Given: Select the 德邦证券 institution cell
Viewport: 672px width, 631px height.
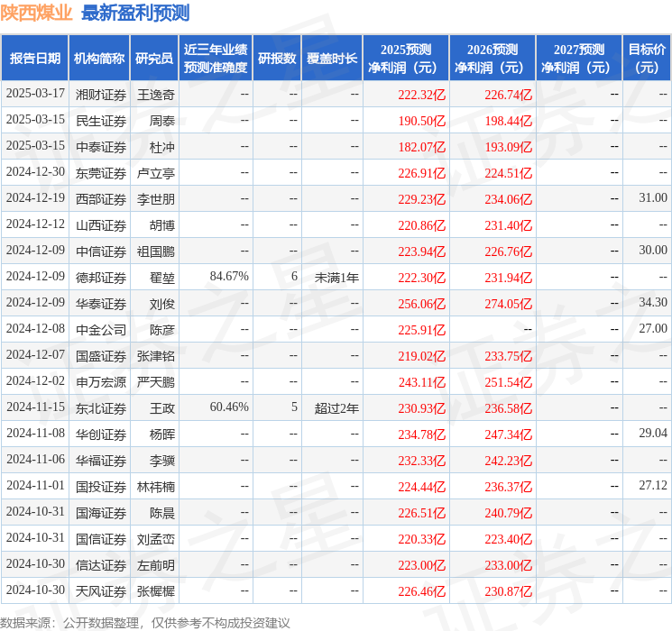Looking at the screenshot, I should (x=101, y=278).
